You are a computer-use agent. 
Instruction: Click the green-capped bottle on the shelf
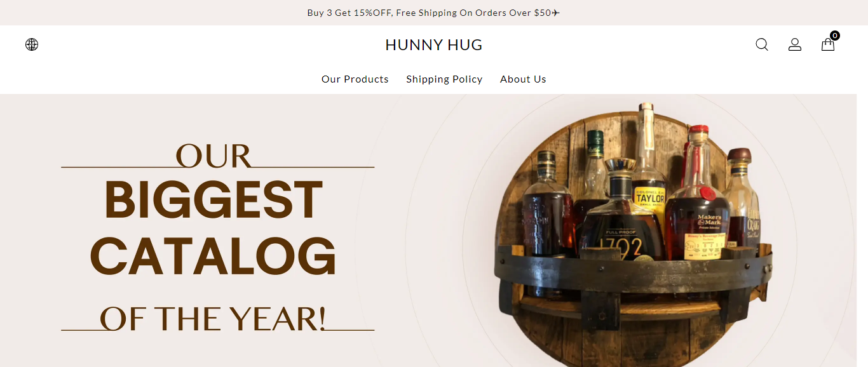pos(593,170)
